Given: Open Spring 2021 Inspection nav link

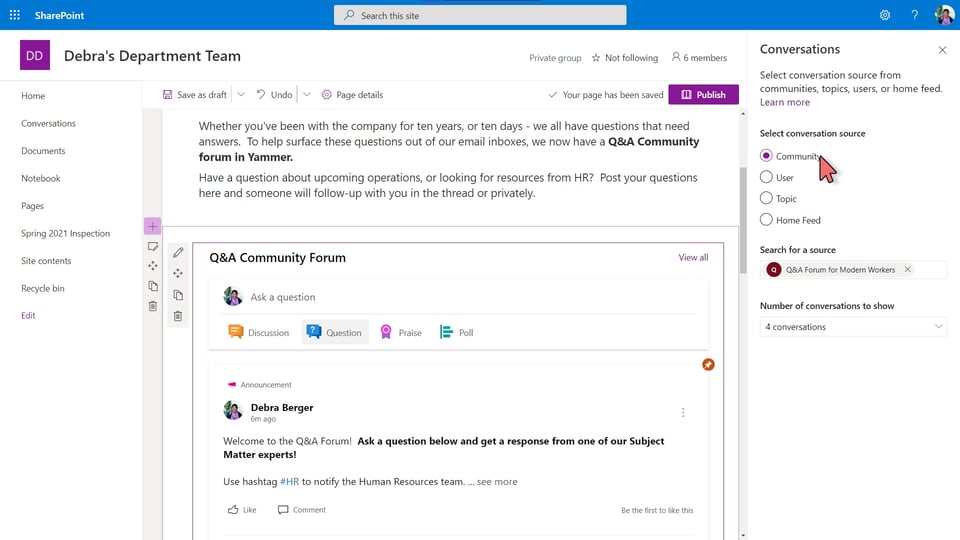Looking at the screenshot, I should click(x=66, y=233).
